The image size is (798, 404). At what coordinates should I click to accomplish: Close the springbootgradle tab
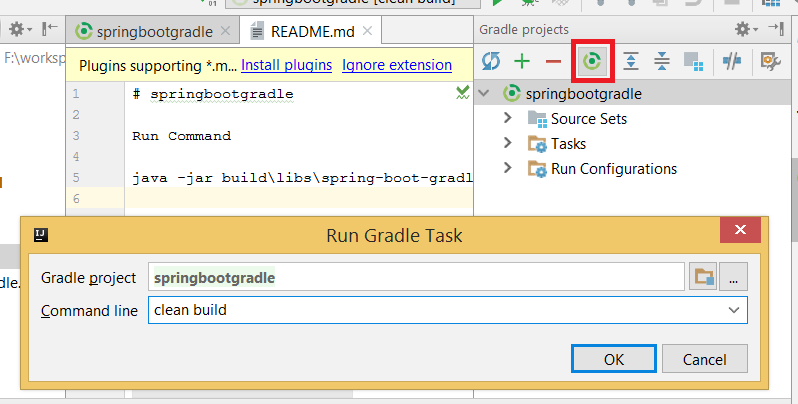tap(225, 31)
